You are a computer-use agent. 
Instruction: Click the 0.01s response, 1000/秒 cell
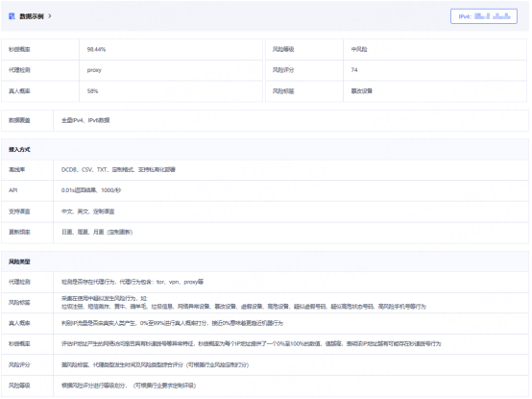point(291,190)
